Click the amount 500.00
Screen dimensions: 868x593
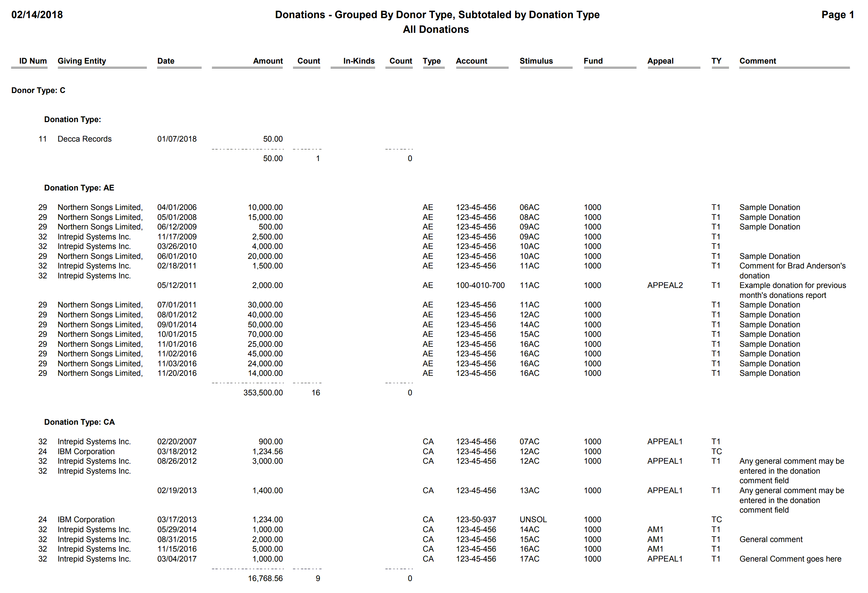click(x=271, y=227)
